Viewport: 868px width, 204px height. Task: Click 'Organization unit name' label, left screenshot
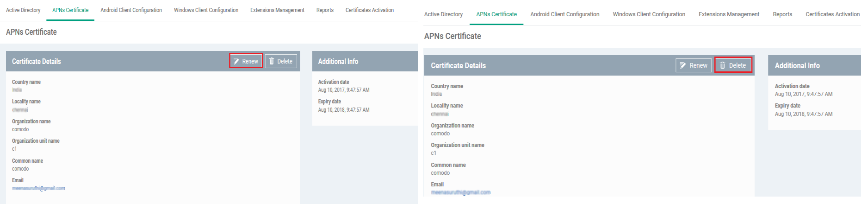tap(36, 141)
